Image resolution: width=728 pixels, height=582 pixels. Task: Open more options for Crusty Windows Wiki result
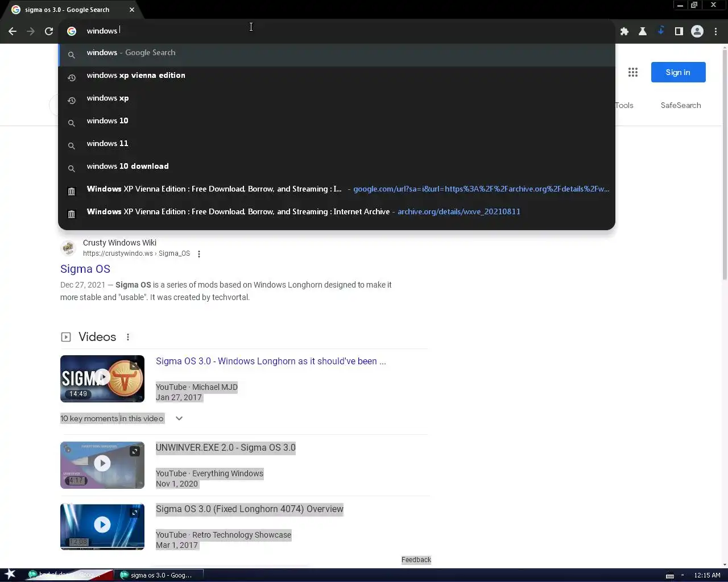click(199, 254)
